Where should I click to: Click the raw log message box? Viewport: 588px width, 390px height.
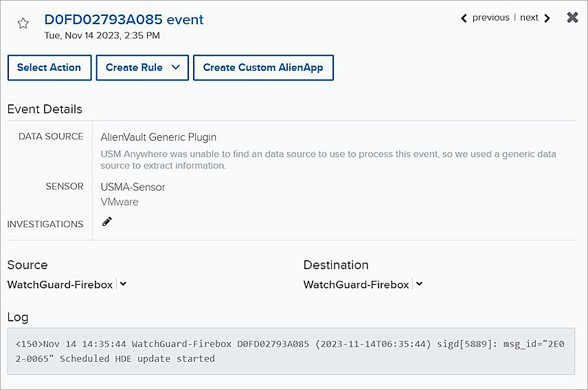pos(291,352)
